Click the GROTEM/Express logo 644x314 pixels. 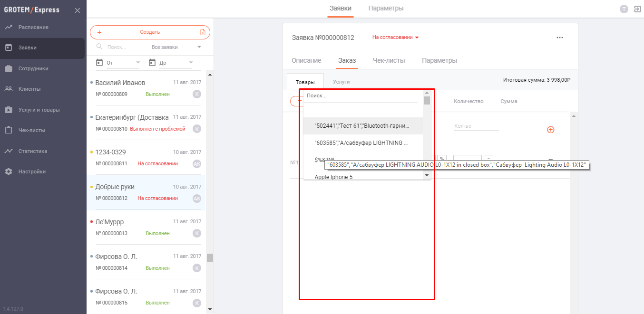[32, 10]
